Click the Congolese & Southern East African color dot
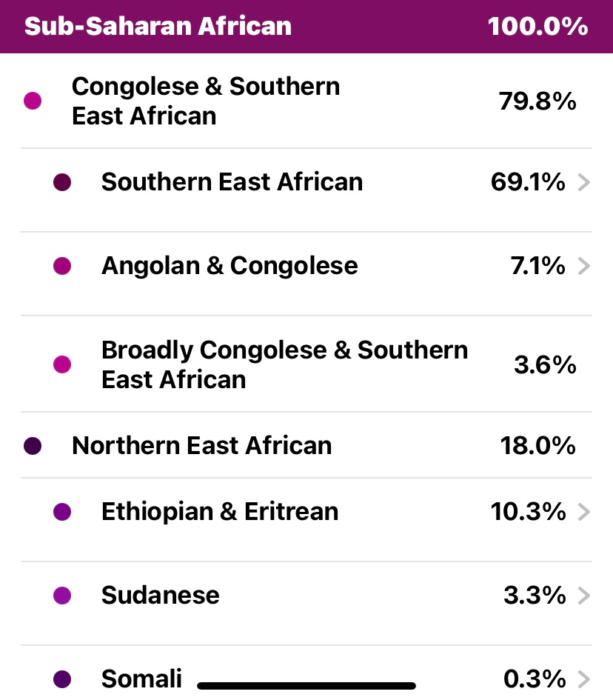 (33, 101)
